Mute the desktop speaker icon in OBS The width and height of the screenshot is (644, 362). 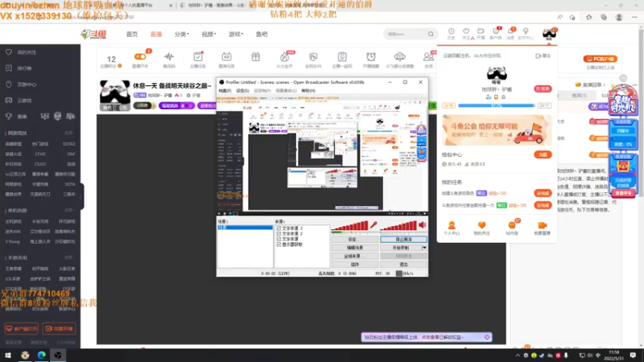422,225
